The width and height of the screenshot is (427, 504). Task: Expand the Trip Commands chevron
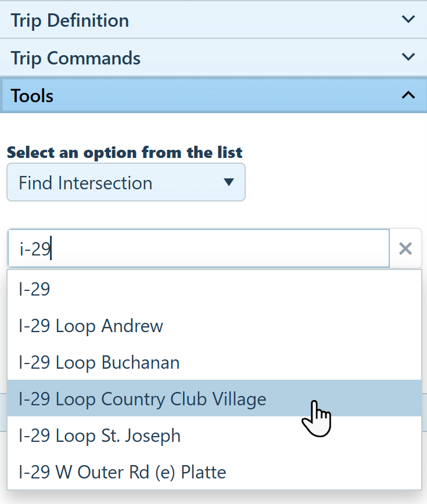tap(408, 57)
